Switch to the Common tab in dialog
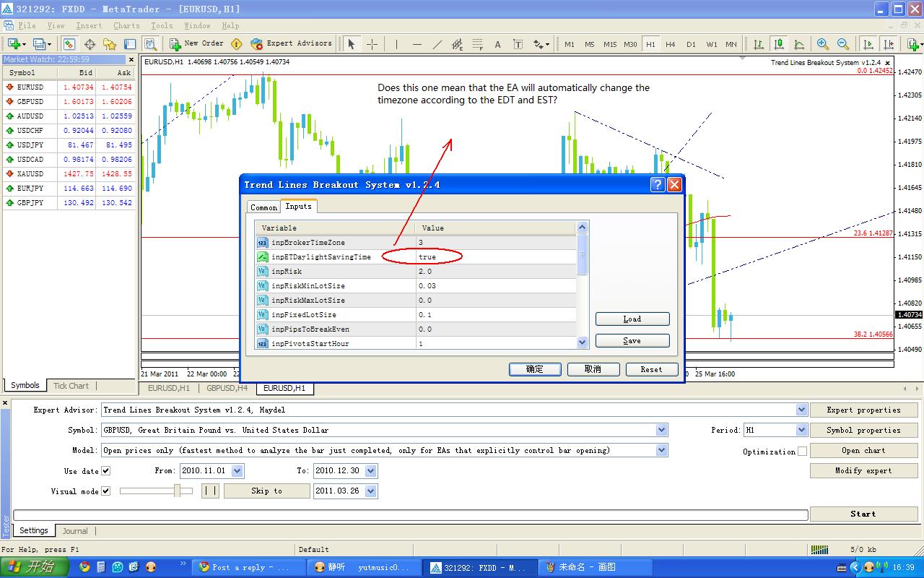Screen dimensions: 924x578 click(x=263, y=207)
